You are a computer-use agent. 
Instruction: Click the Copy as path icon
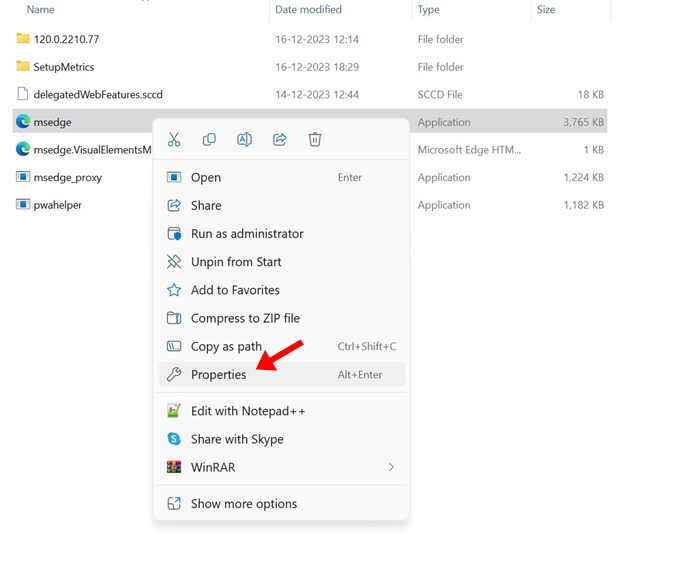(x=174, y=346)
